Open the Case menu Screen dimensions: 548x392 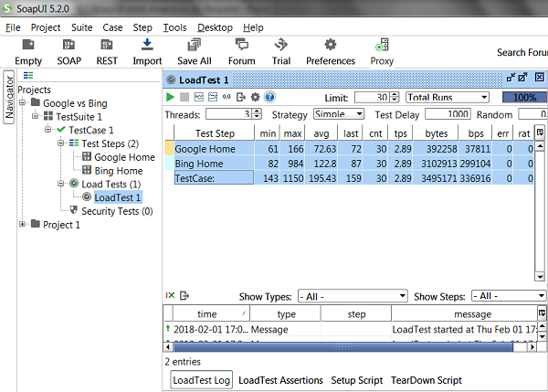112,27
